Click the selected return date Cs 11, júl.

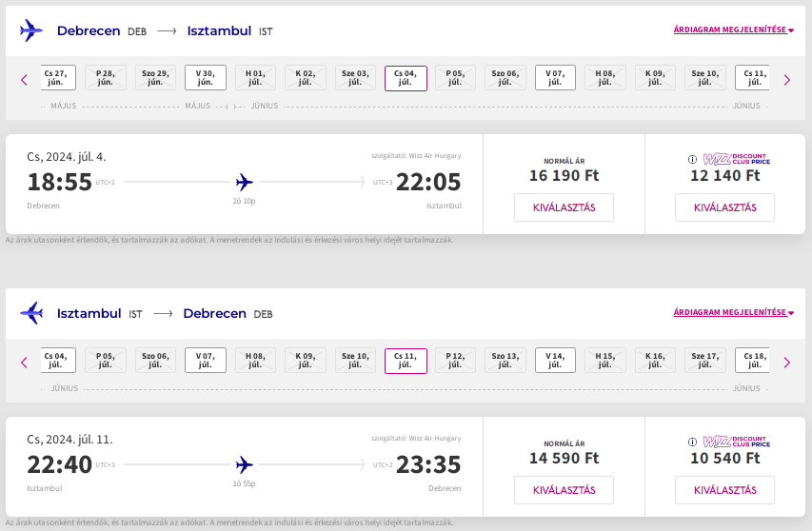pyautogui.click(x=406, y=361)
